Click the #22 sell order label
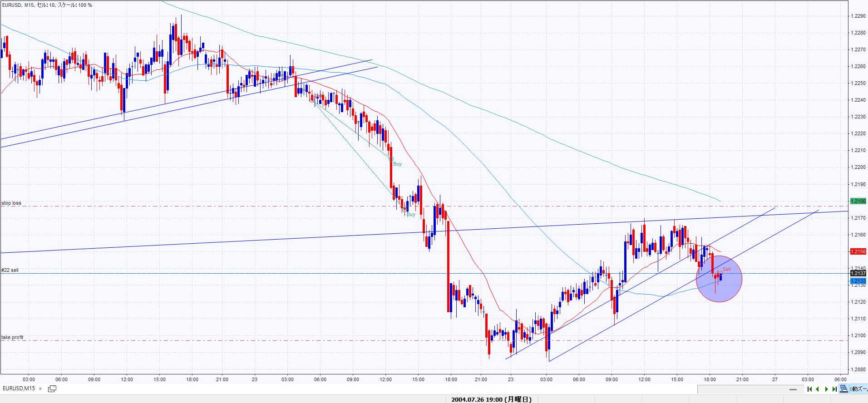 [10, 270]
